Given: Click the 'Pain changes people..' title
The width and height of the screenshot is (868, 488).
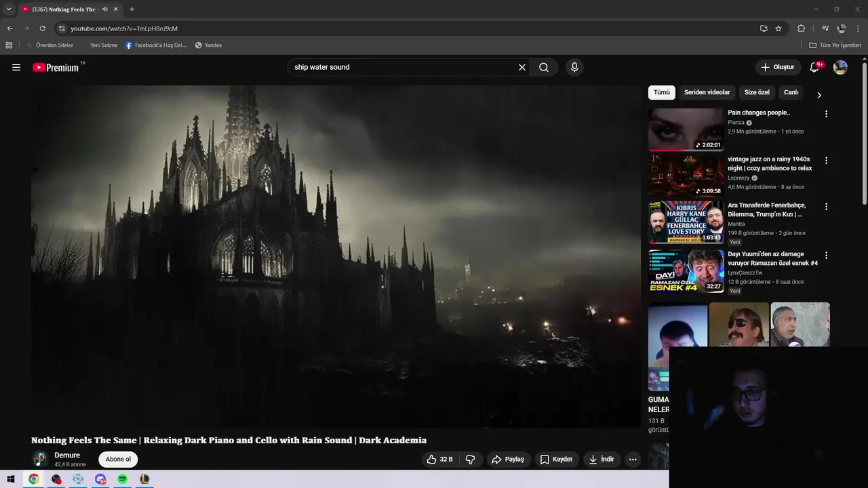Looking at the screenshot, I should point(759,113).
